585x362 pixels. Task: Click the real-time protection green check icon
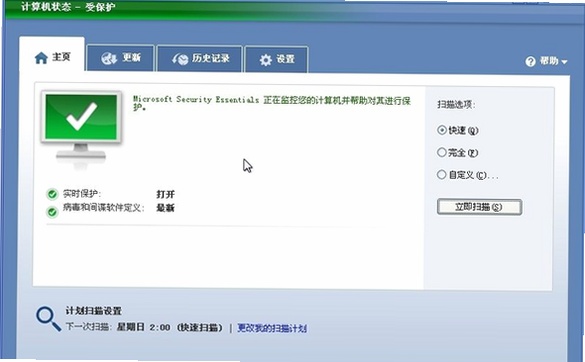[52, 194]
